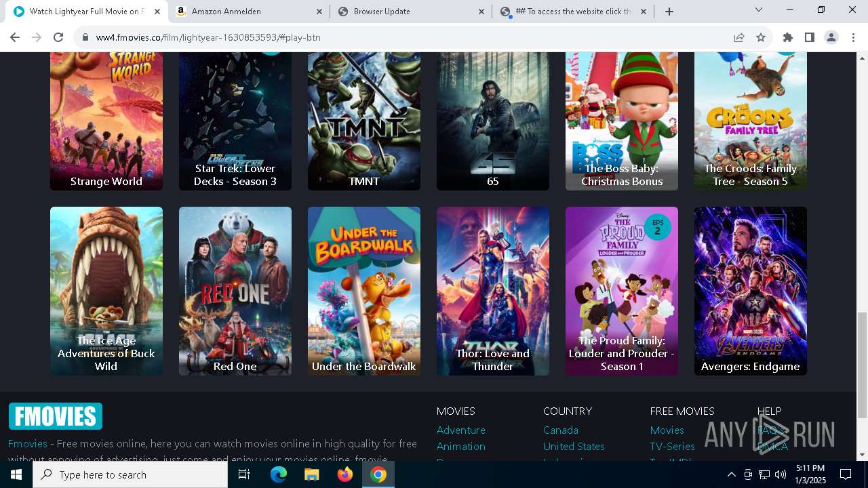This screenshot has width=868, height=488.
Task: Expand the tab search dropdown chevron
Action: (759, 10)
